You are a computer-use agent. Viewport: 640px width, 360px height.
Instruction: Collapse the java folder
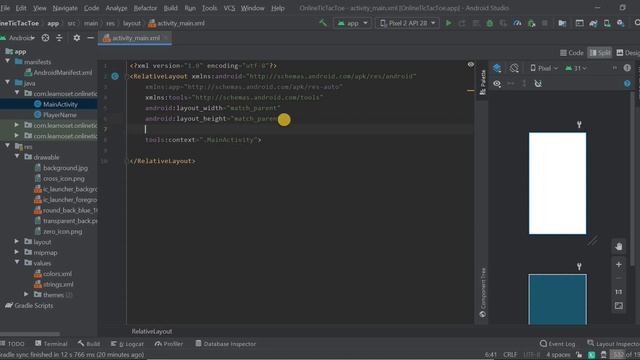pos(7,82)
